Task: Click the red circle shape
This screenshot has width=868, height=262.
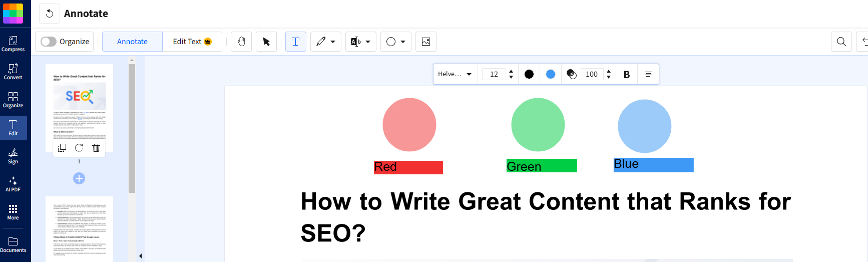Action: 409,125
